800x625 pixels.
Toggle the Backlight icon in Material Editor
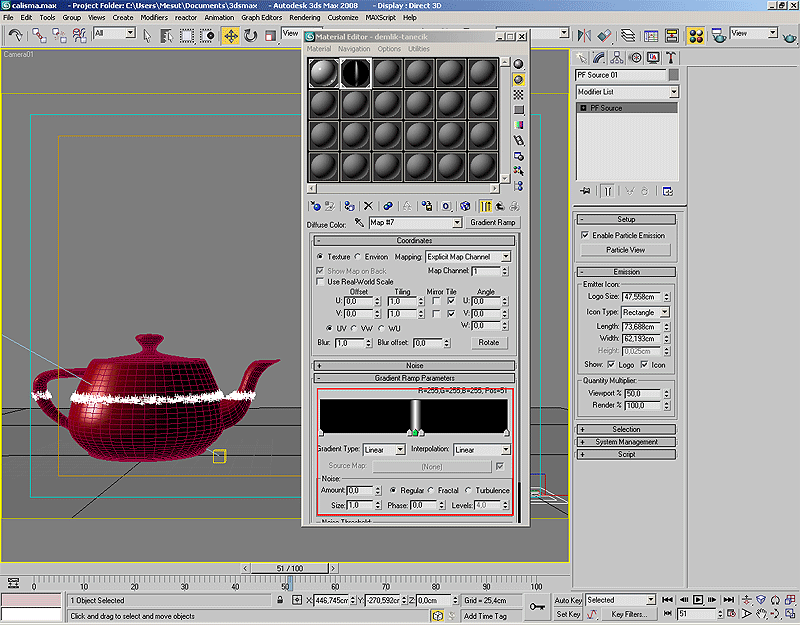click(x=519, y=80)
